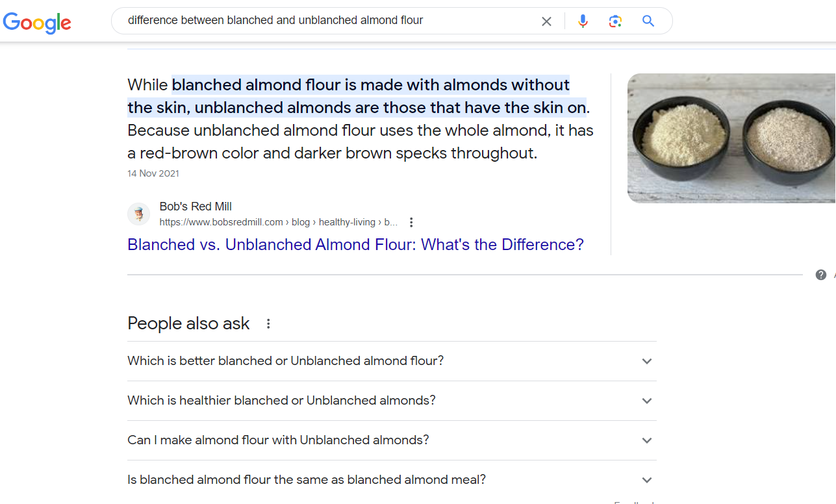
Task: Click the "People also ask" heading
Action: [188, 323]
